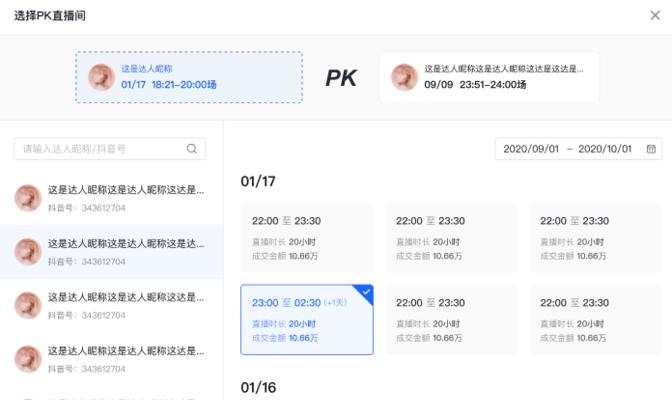Click the highlighted second influencer's avatar
This screenshot has width=672, height=400.
pyautogui.click(x=28, y=252)
